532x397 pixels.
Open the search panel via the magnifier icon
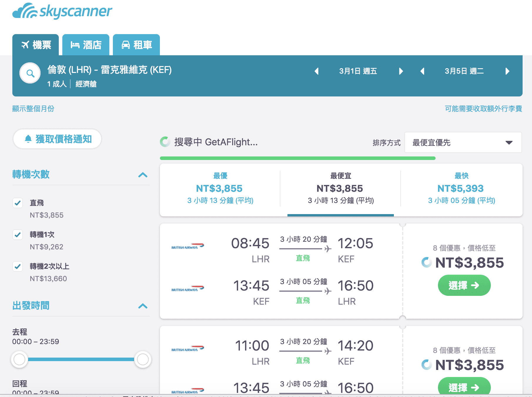[30, 73]
